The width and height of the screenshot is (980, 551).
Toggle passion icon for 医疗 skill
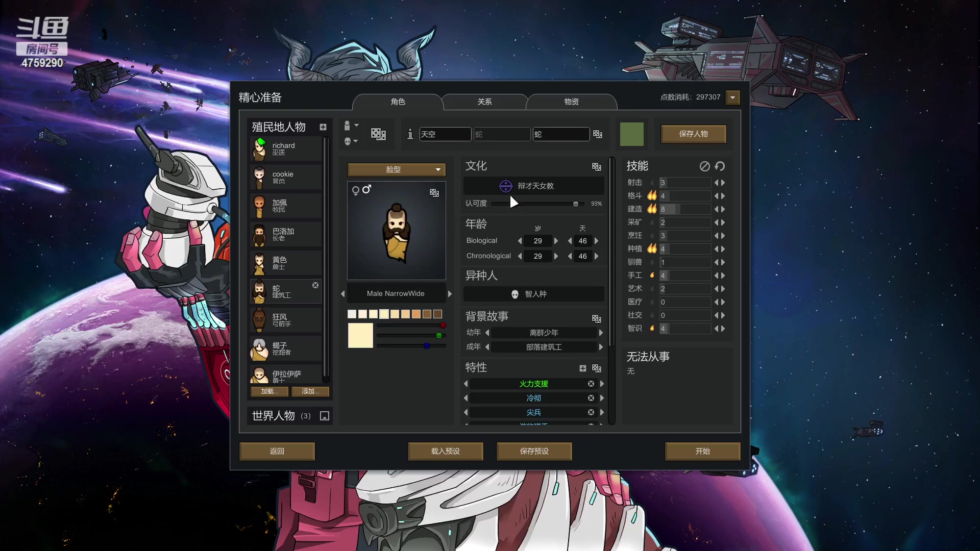(652, 302)
